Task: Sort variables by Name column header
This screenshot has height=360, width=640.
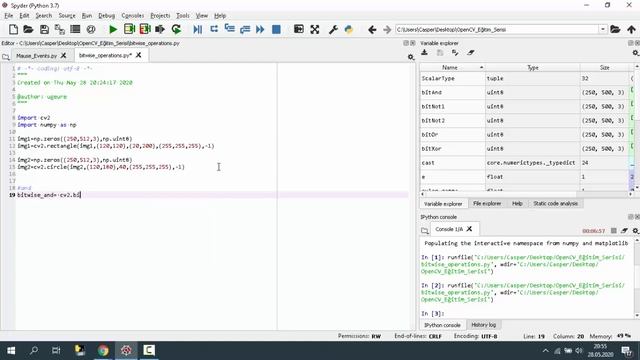Action: (x=452, y=67)
